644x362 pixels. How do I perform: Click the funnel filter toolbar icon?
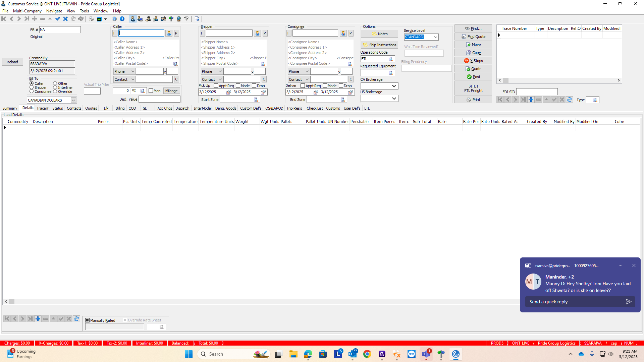[186, 19]
